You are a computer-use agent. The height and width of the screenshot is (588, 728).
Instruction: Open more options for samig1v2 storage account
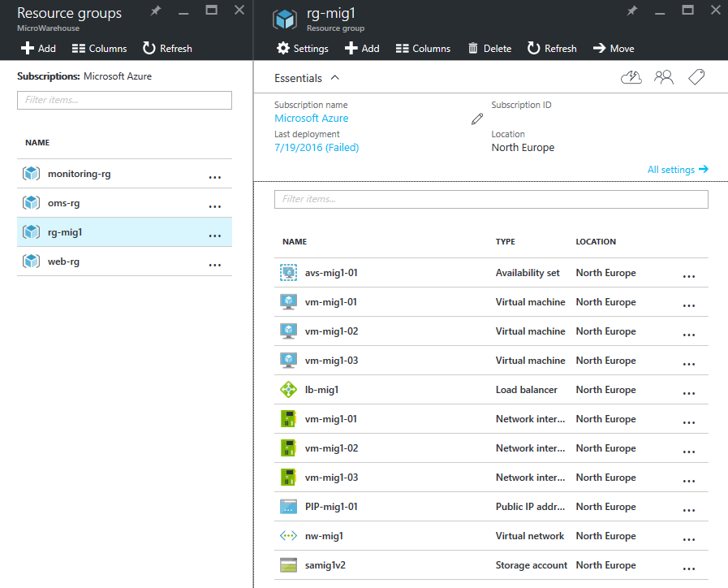[x=689, y=567]
